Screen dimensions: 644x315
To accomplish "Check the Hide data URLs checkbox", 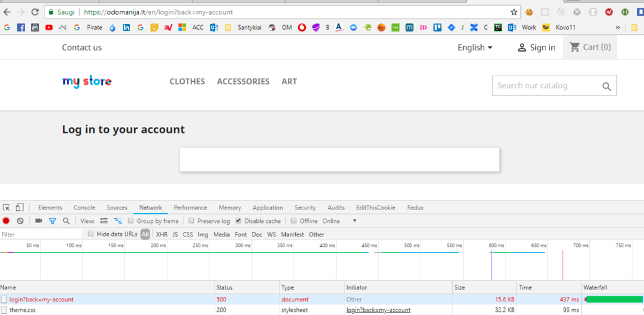I will [x=91, y=234].
